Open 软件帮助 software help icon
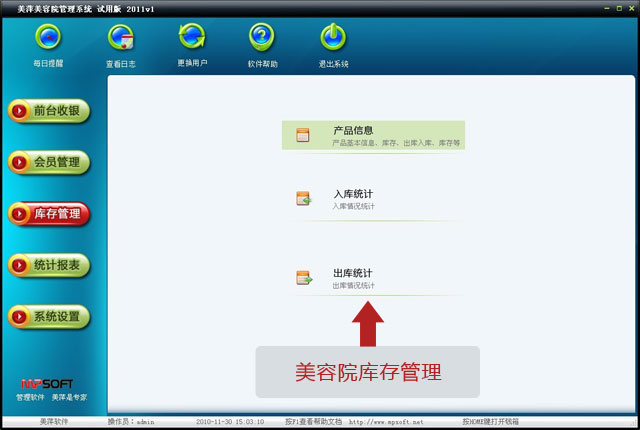The height and width of the screenshot is (430, 640). tap(262, 38)
